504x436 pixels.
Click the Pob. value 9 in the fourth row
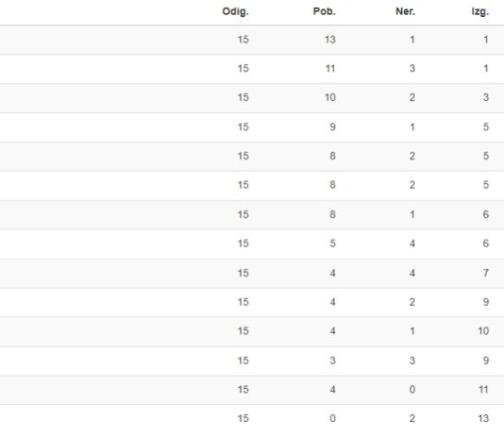click(x=332, y=126)
